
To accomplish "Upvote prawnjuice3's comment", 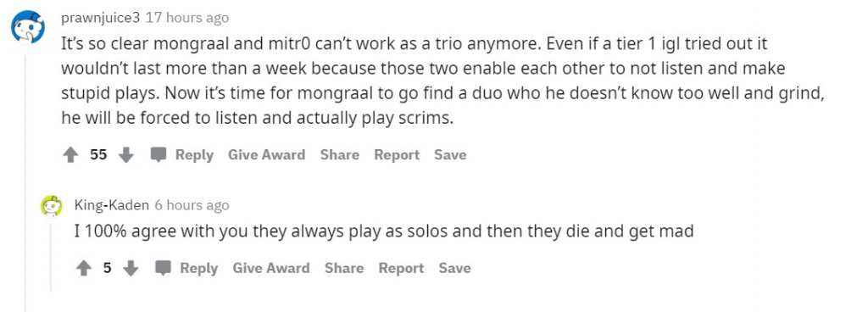I will (x=71, y=155).
